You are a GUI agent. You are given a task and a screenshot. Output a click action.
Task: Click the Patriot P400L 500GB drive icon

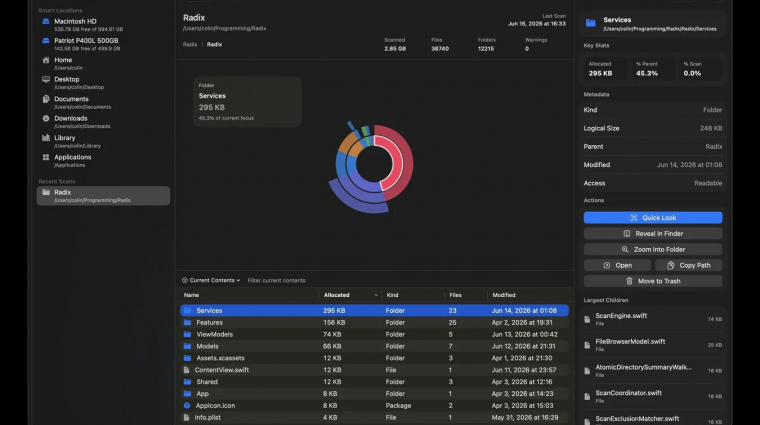[46, 41]
